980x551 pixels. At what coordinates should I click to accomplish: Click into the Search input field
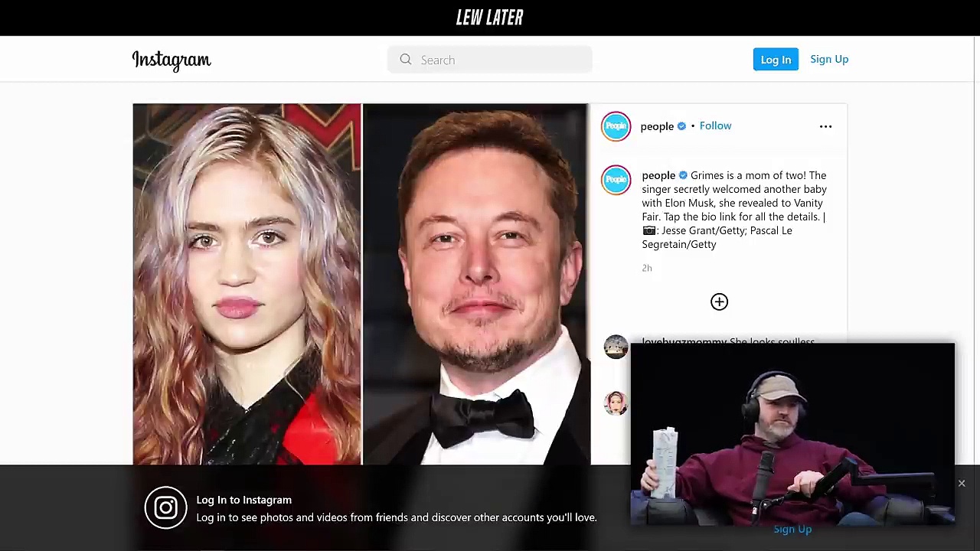[x=489, y=60]
